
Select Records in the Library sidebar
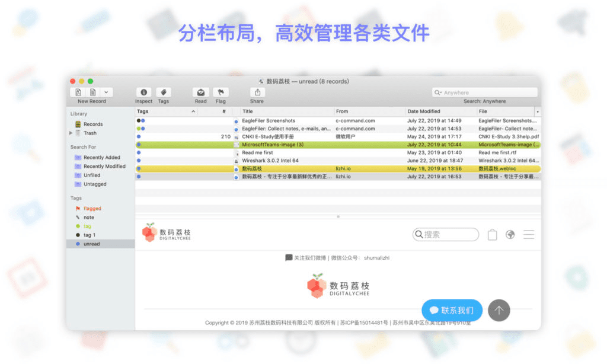tap(93, 124)
